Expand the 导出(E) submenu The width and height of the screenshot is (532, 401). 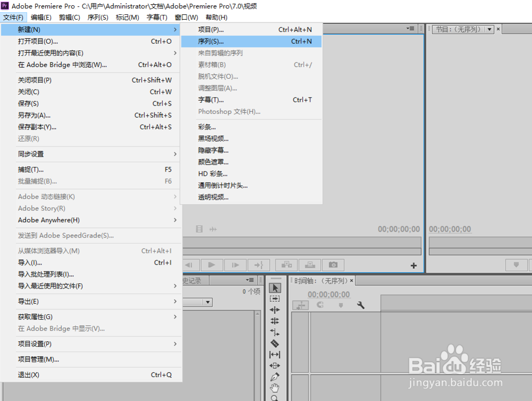coord(90,301)
